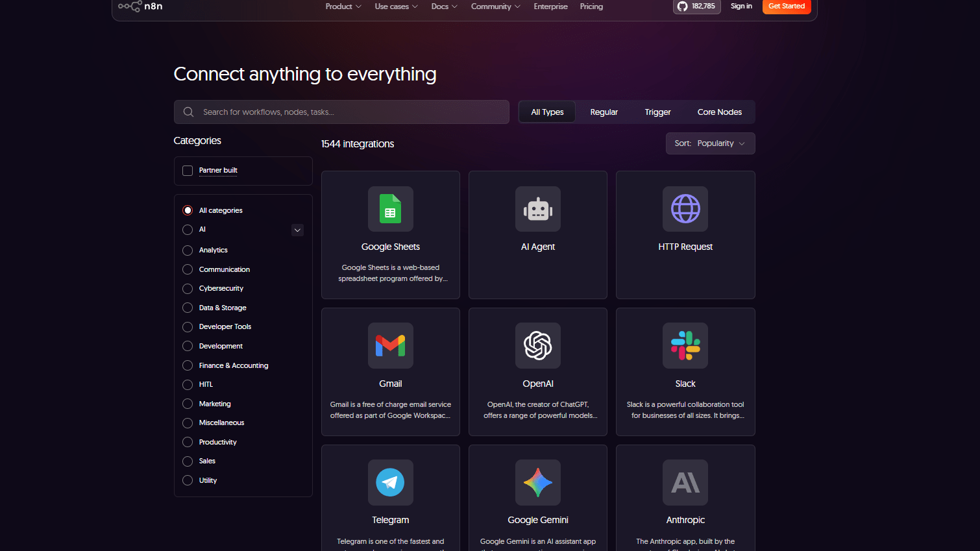Open the GitHub stars icon button

pyautogui.click(x=696, y=6)
